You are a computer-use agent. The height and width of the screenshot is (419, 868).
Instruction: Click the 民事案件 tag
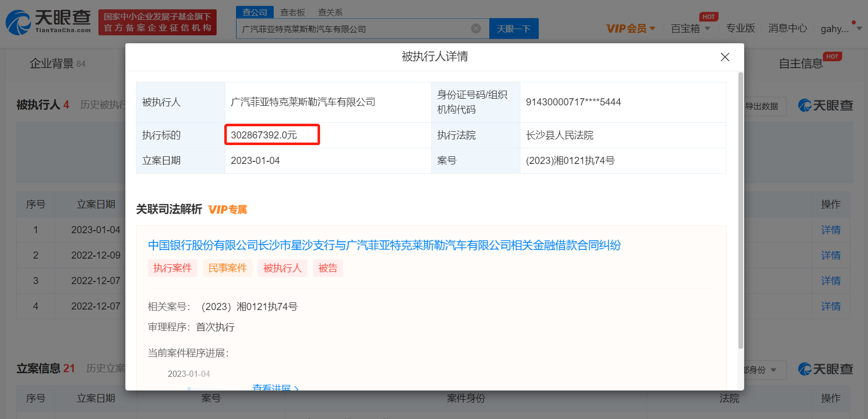click(x=227, y=268)
